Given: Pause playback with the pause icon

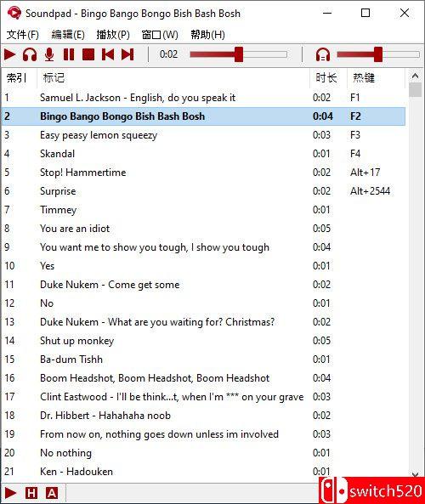Looking at the screenshot, I should pos(69,54).
